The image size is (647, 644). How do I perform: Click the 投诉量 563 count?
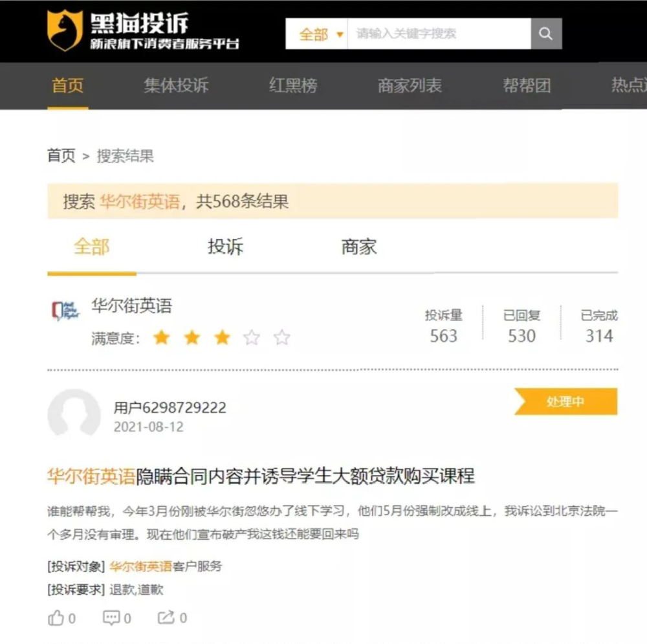444,326
